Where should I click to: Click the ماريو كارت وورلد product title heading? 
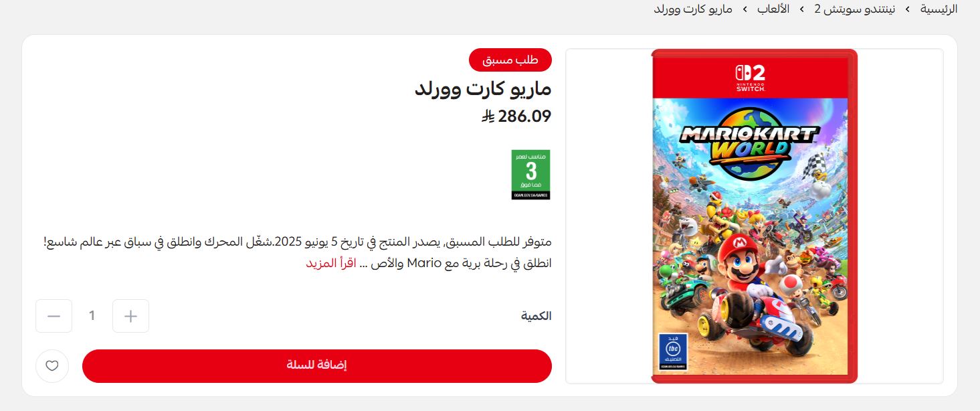[483, 89]
